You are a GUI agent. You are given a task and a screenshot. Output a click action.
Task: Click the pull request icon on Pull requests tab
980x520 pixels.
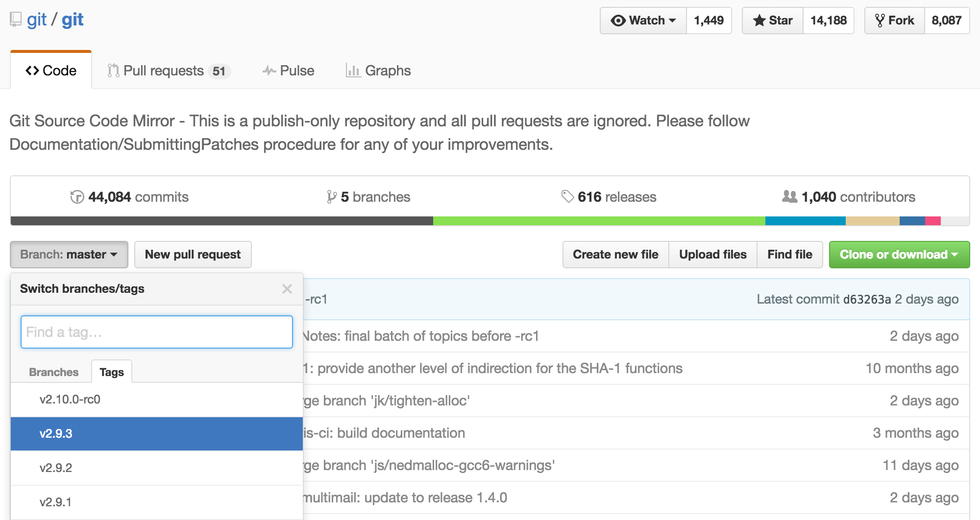click(113, 70)
